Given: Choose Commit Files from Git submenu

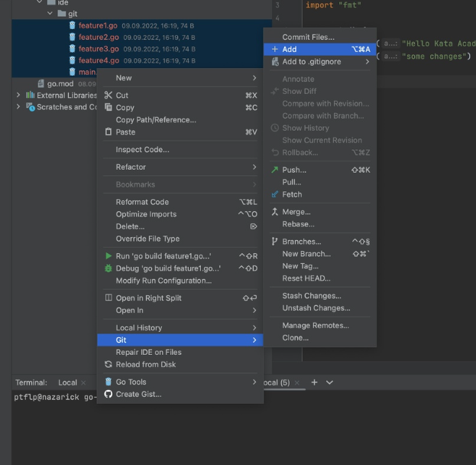Looking at the screenshot, I should tap(308, 37).
